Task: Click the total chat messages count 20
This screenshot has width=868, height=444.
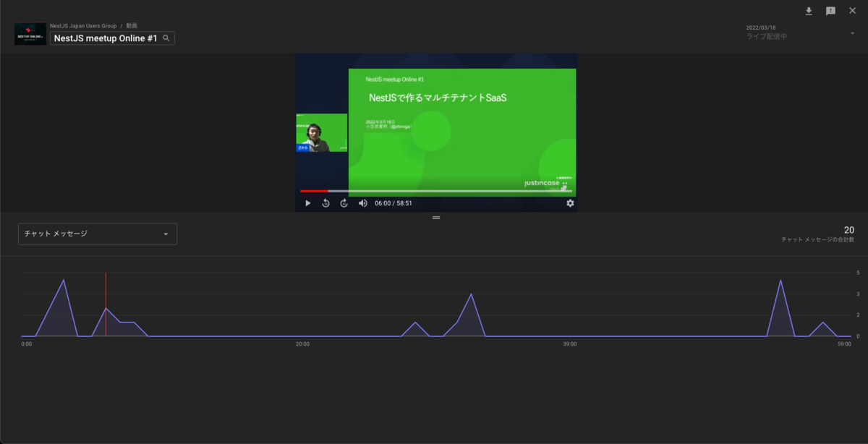Action: 848,230
